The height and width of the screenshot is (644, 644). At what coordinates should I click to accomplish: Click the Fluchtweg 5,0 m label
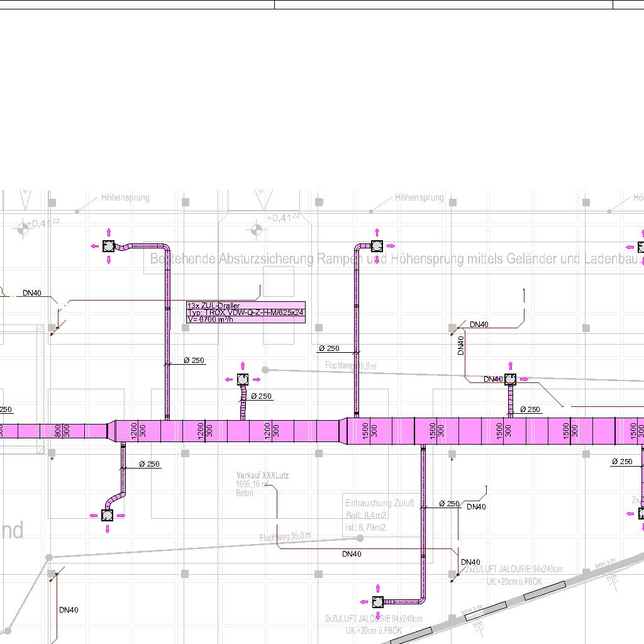pos(351,365)
